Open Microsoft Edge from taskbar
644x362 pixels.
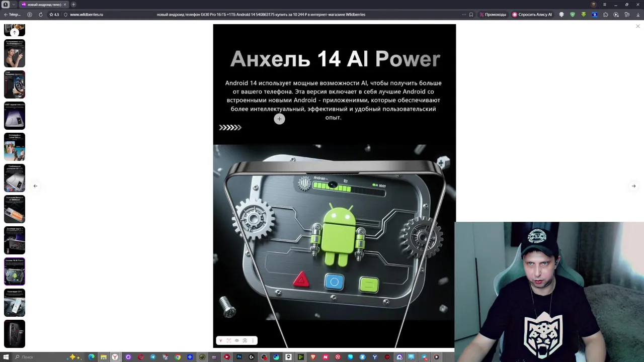(x=91, y=357)
